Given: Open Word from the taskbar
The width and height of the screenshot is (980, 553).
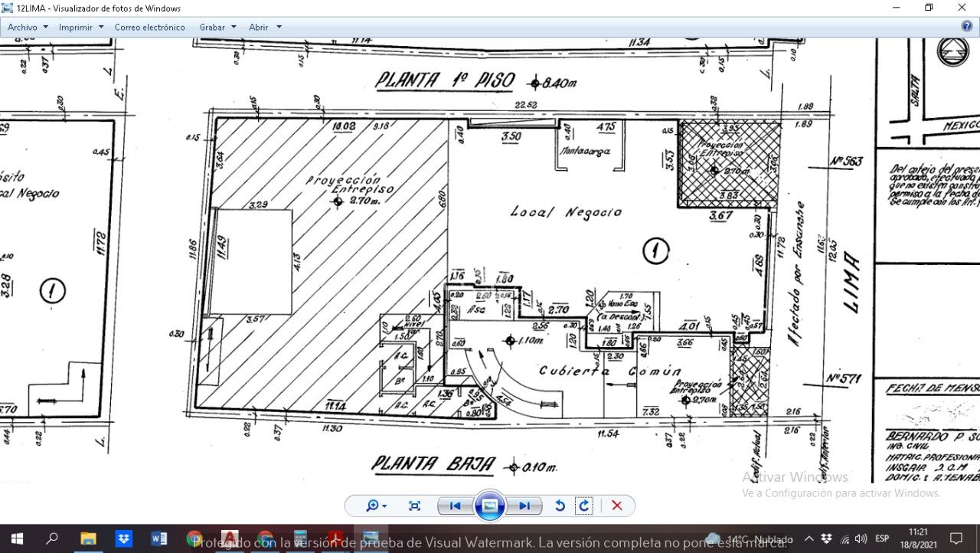Looking at the screenshot, I should (x=159, y=538).
